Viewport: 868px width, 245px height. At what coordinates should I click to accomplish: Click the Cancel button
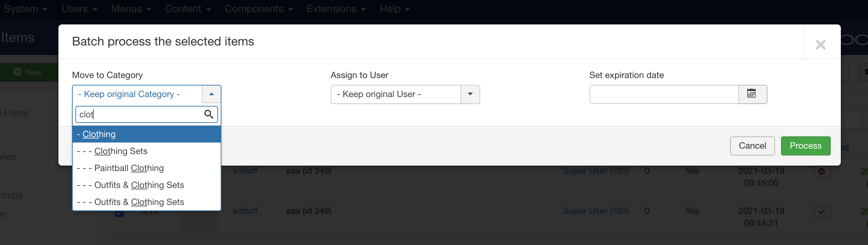coord(753,146)
